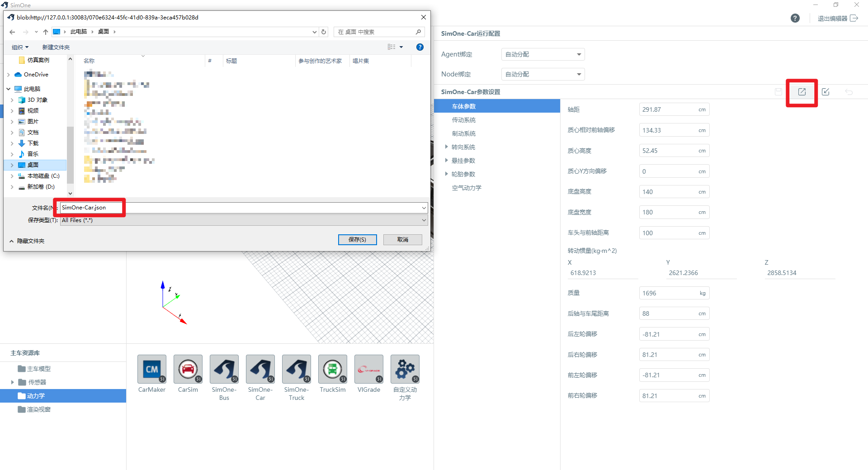Click the search magnifier in the dialog
868x470 pixels.
(418, 32)
